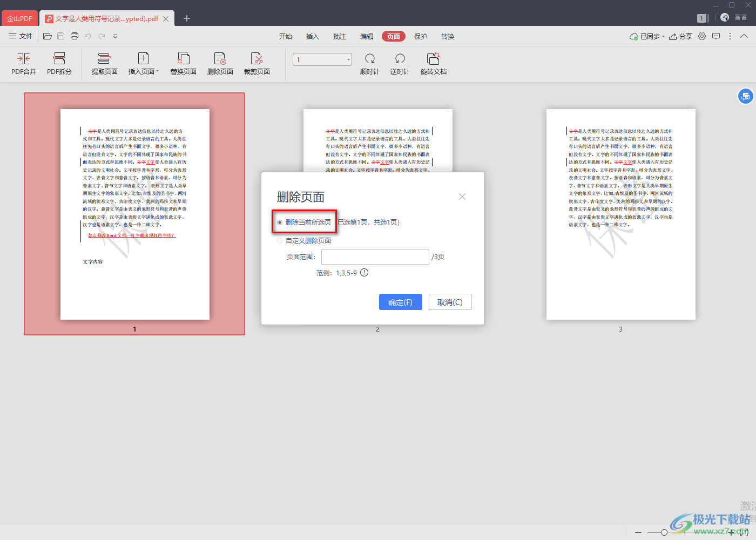Select page 1 thumbnail
Viewport: 756px width, 540px height.
click(x=134, y=214)
